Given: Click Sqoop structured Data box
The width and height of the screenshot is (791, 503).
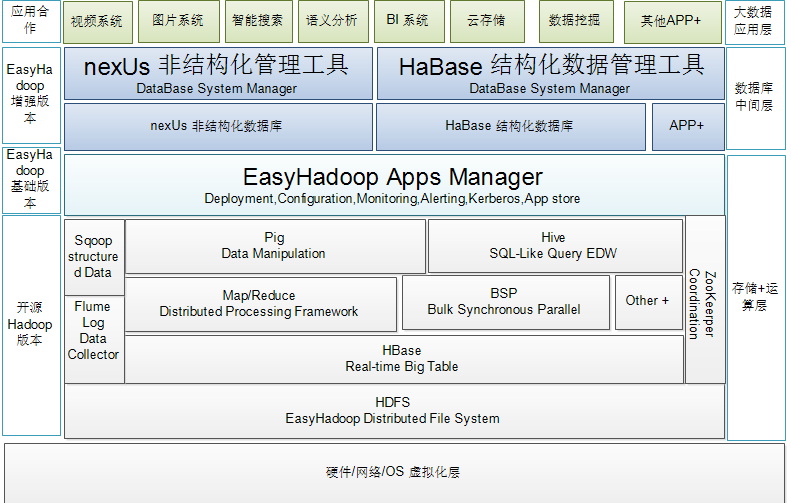Looking at the screenshot, I should click(x=94, y=257).
